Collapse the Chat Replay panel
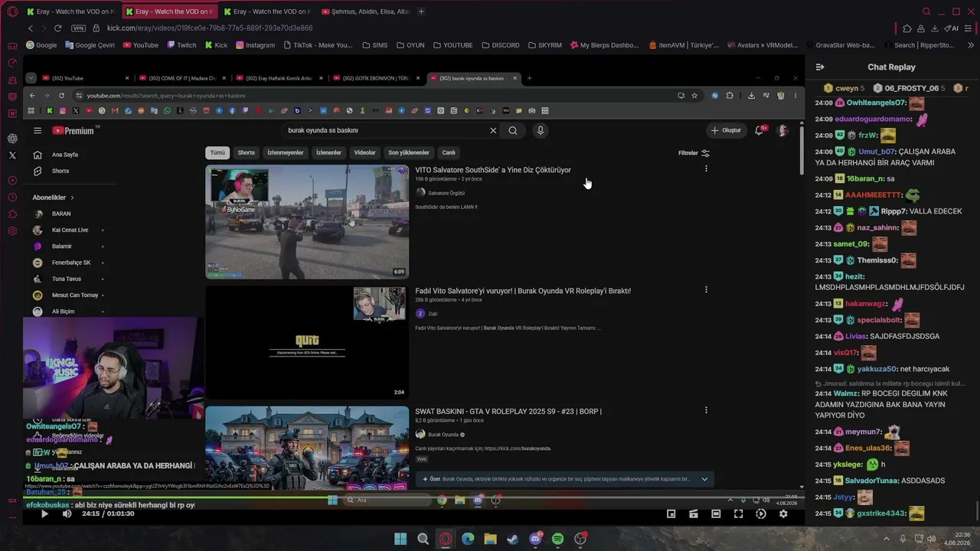The height and width of the screenshot is (551, 980). [x=820, y=67]
